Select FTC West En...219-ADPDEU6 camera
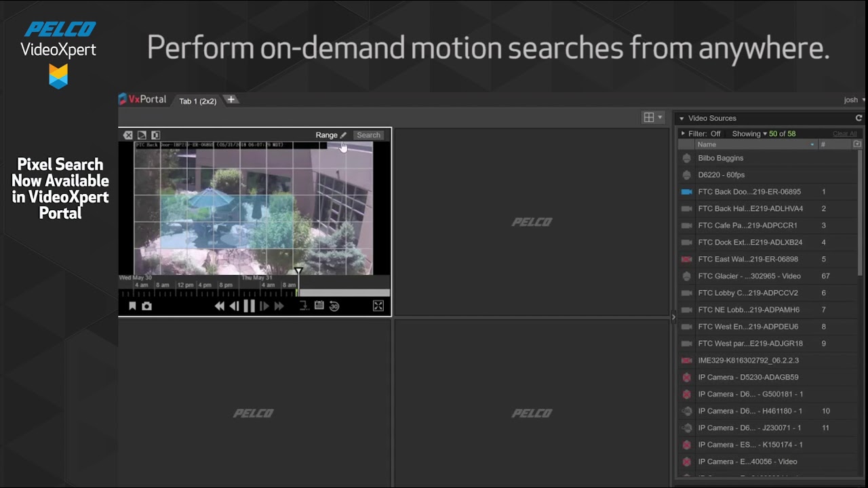Viewport: 868px width, 488px height. click(x=768, y=327)
